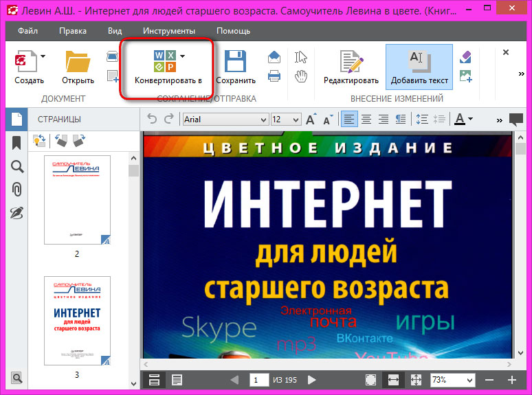Toggle center text alignment
The width and height of the screenshot is (532, 395).
pyautogui.click(x=366, y=120)
